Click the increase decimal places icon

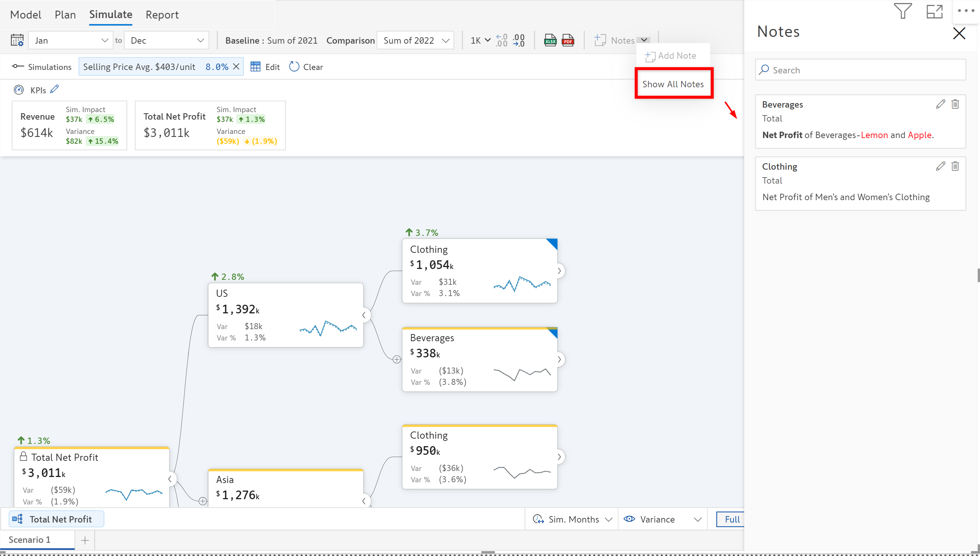tap(501, 41)
